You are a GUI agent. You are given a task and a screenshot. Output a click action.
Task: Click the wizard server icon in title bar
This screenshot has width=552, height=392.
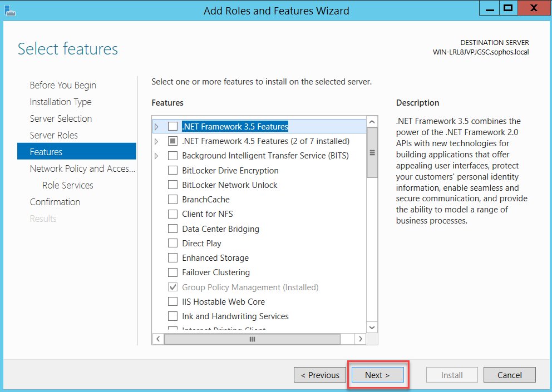10,11
